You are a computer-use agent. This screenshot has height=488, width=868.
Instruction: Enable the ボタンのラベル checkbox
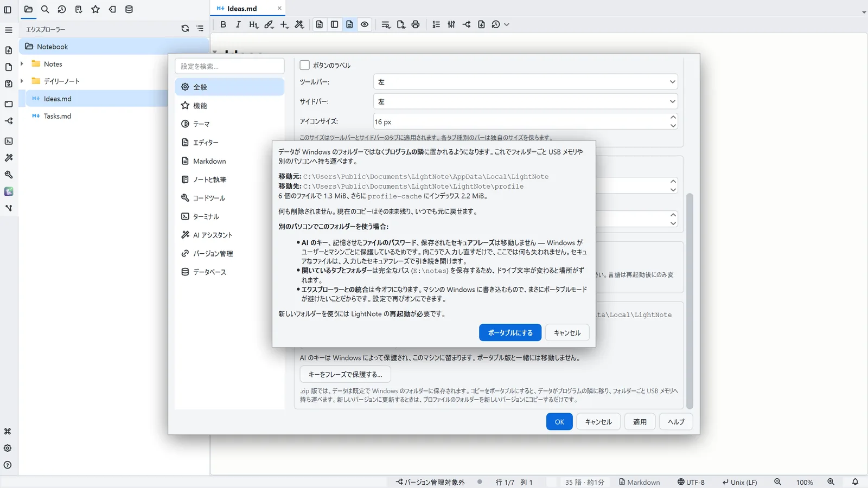pos(305,65)
